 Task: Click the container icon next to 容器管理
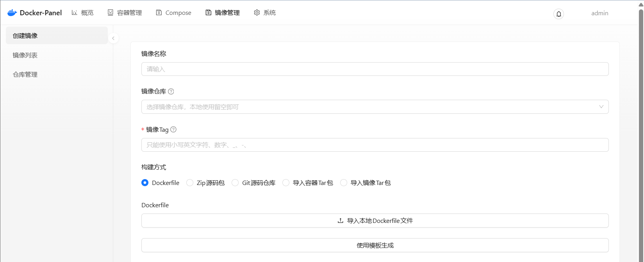tap(111, 13)
